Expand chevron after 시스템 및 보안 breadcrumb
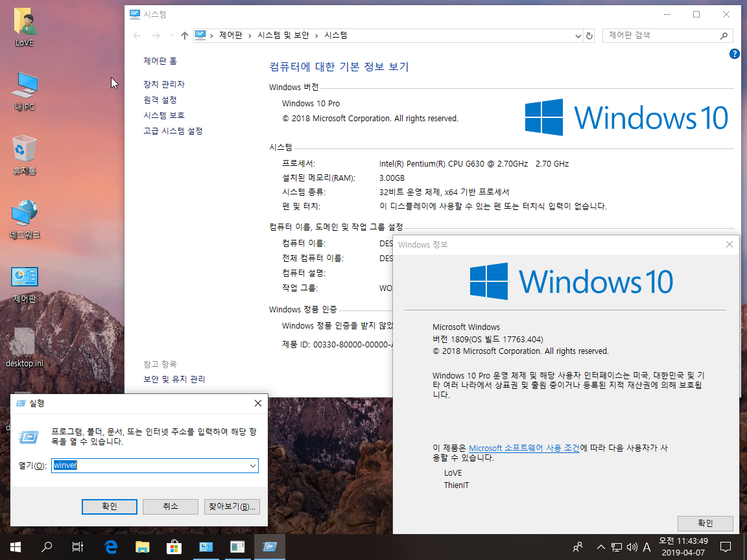 coord(316,36)
